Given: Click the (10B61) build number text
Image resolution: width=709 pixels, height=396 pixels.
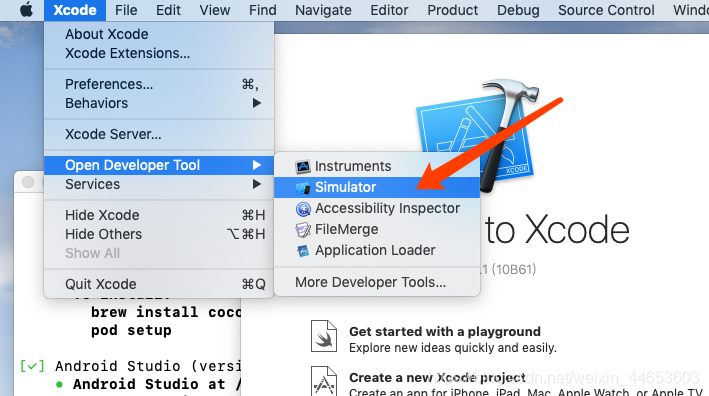Looking at the screenshot, I should 514,269.
